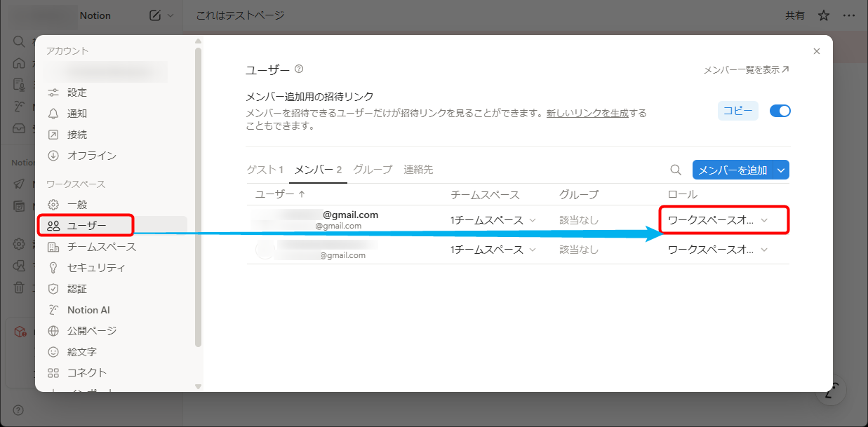Click the 新しいリンクを生成 link
This screenshot has height=427, width=868.
click(x=587, y=113)
